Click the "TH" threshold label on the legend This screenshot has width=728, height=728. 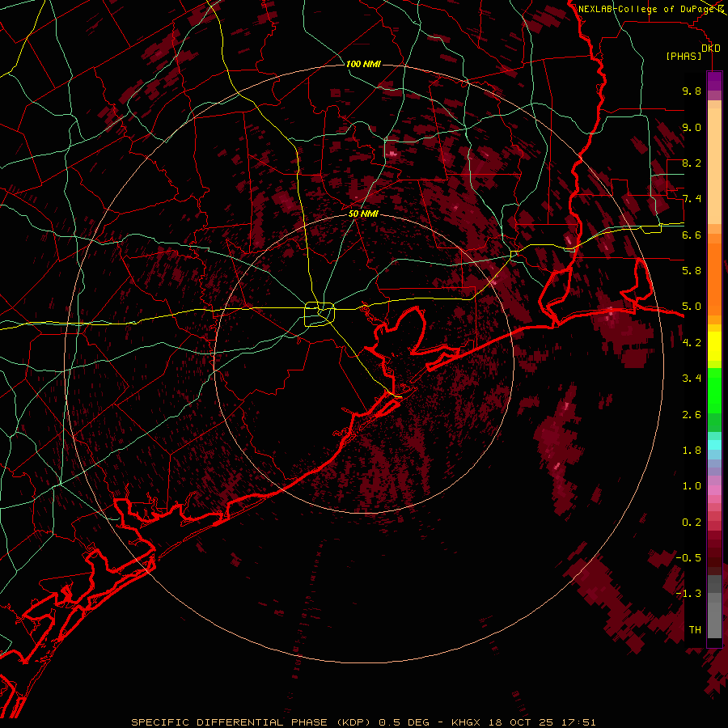[x=695, y=630]
